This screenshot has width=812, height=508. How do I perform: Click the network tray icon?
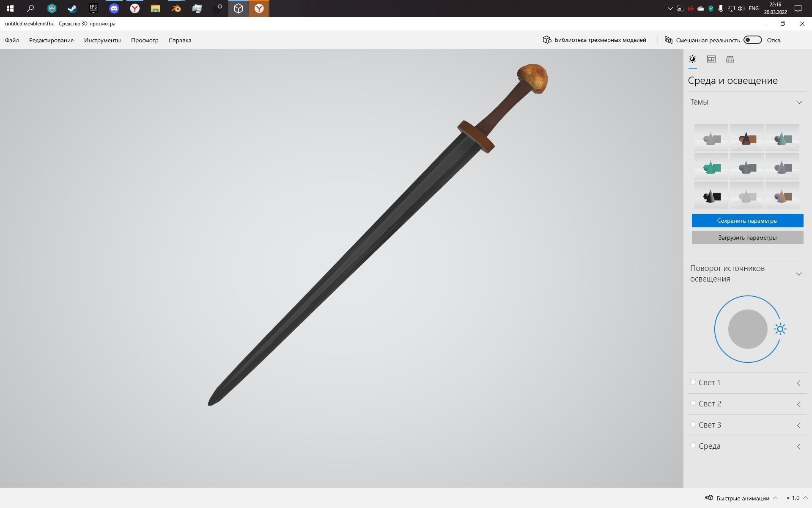(731, 8)
